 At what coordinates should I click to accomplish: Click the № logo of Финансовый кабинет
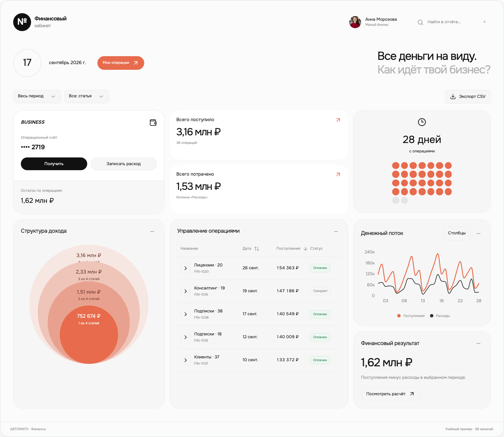(x=22, y=22)
